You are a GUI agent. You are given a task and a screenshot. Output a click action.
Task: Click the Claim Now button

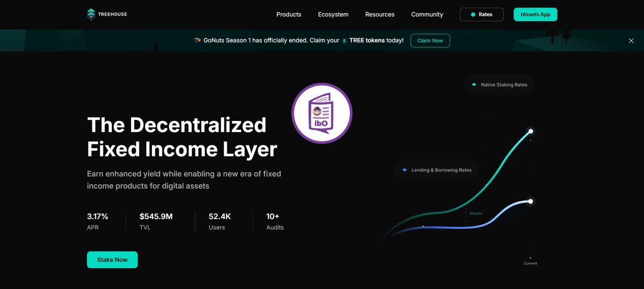click(430, 41)
